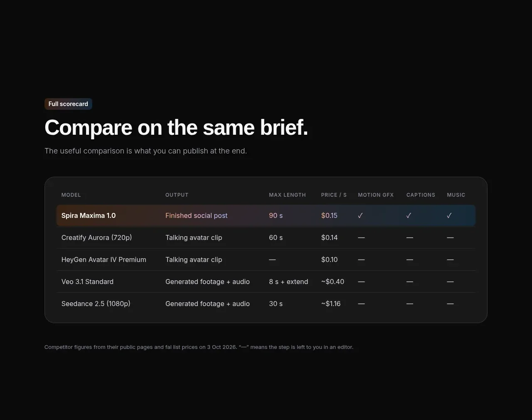
Task: Click the 60 s max length value
Action: (x=276, y=237)
